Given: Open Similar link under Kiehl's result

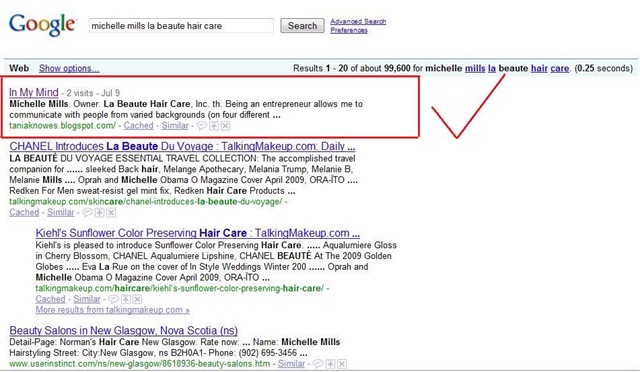Looking at the screenshot, I should point(87,299).
